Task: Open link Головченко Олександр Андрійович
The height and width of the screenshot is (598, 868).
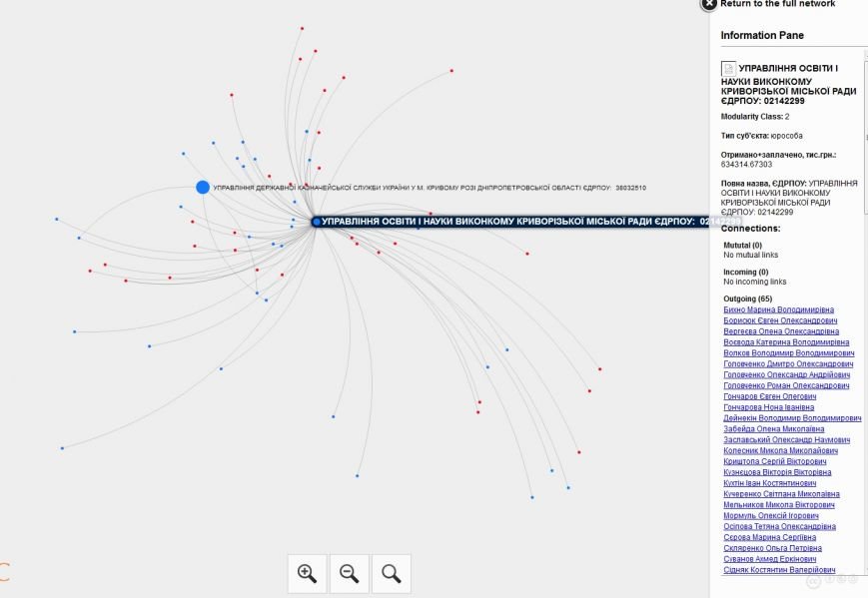Action: click(x=787, y=374)
